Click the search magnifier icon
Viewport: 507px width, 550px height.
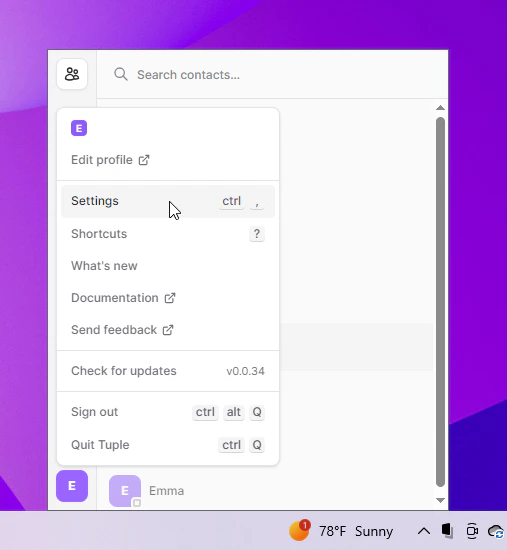[121, 74]
